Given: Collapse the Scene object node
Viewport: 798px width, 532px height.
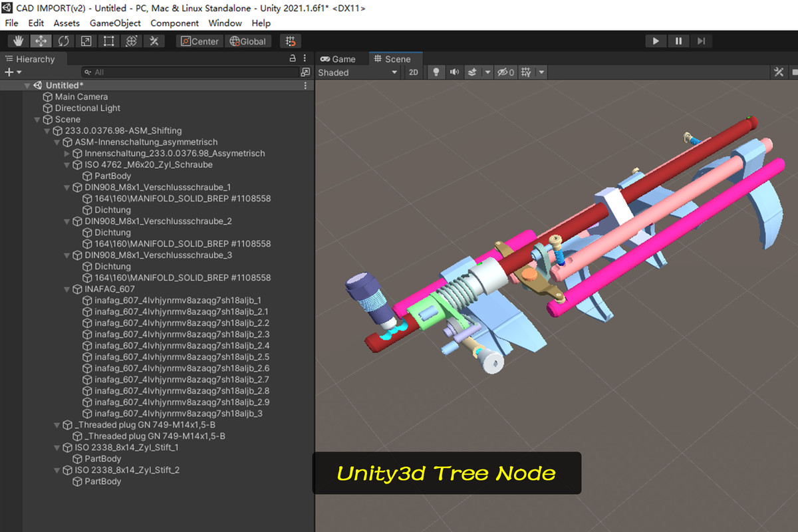Looking at the screenshot, I should 37,120.
